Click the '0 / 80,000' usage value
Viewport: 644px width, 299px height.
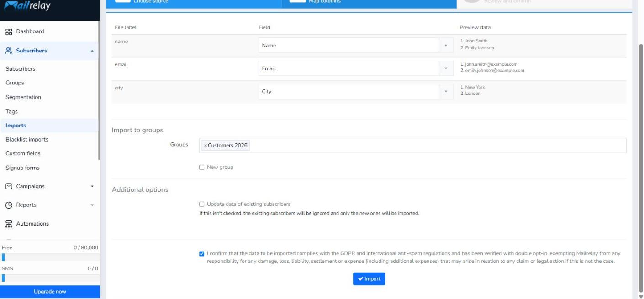[x=86, y=247]
